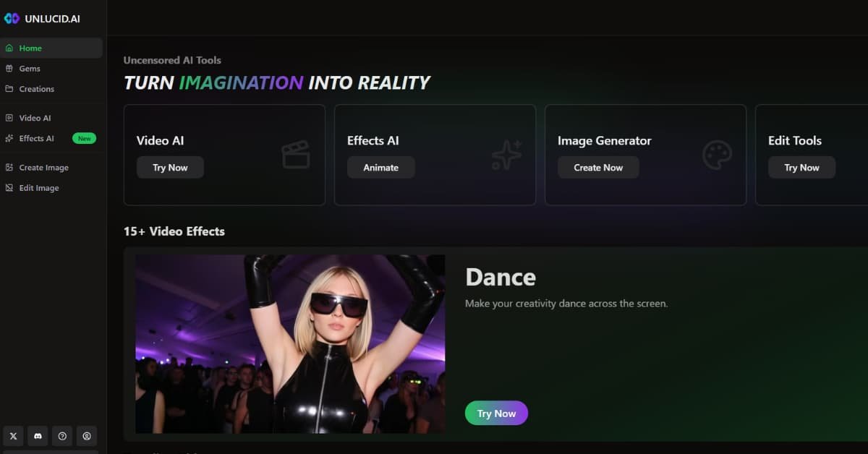Image resolution: width=868 pixels, height=454 pixels.
Task: Click the account profile icon at bottom left
Action: pos(86,436)
